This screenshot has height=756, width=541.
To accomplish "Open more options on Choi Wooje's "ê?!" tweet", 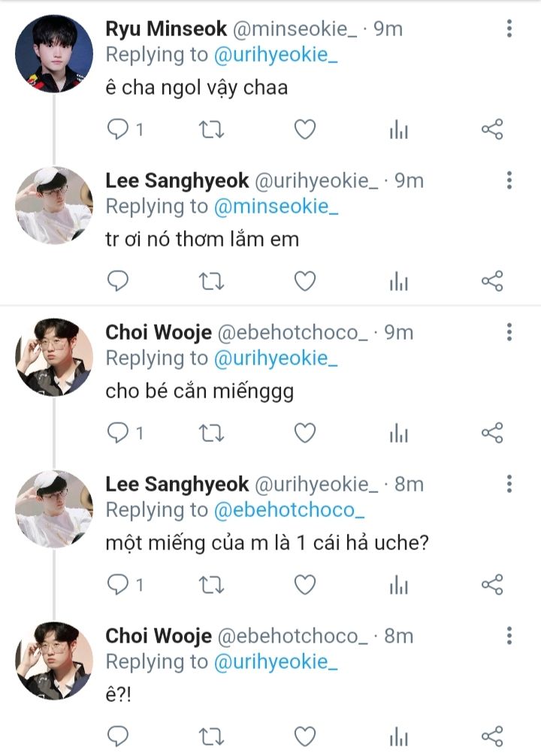I will (509, 636).
